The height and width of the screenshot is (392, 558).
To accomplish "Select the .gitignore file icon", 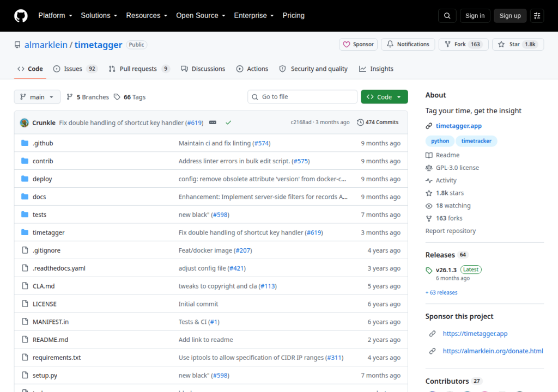I will (25, 250).
